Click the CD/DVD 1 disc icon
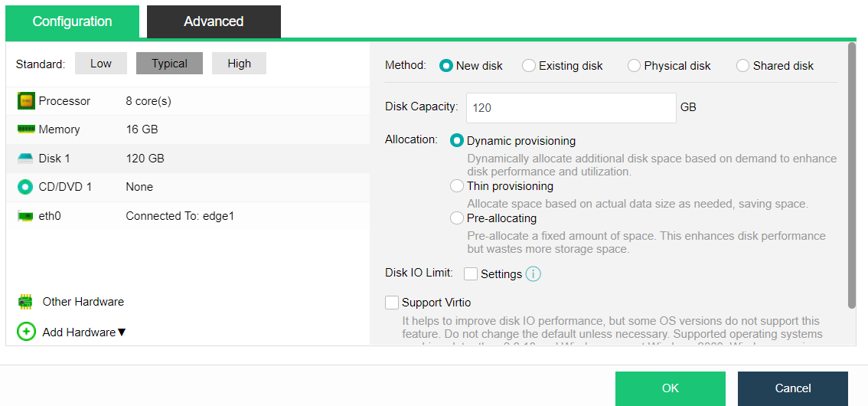 [26, 187]
